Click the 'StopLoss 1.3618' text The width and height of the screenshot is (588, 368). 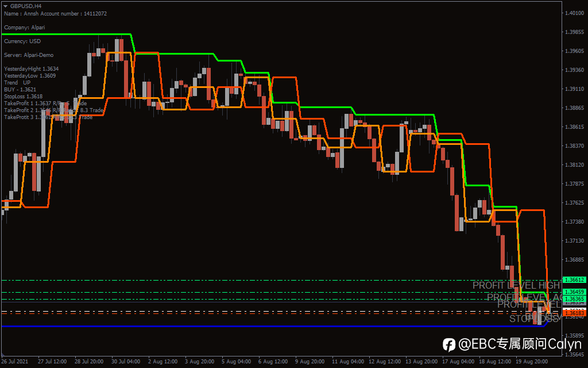[x=23, y=96]
